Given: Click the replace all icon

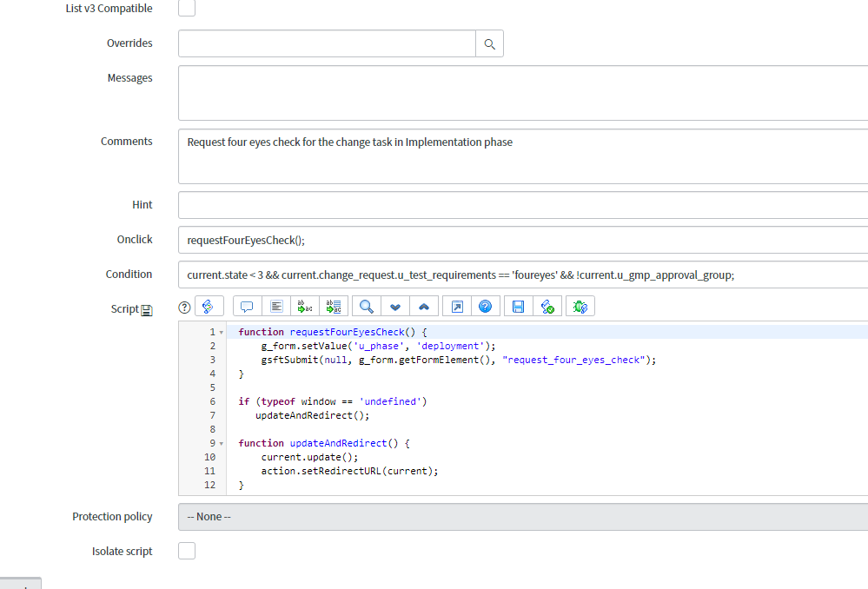Looking at the screenshot, I should 334,306.
